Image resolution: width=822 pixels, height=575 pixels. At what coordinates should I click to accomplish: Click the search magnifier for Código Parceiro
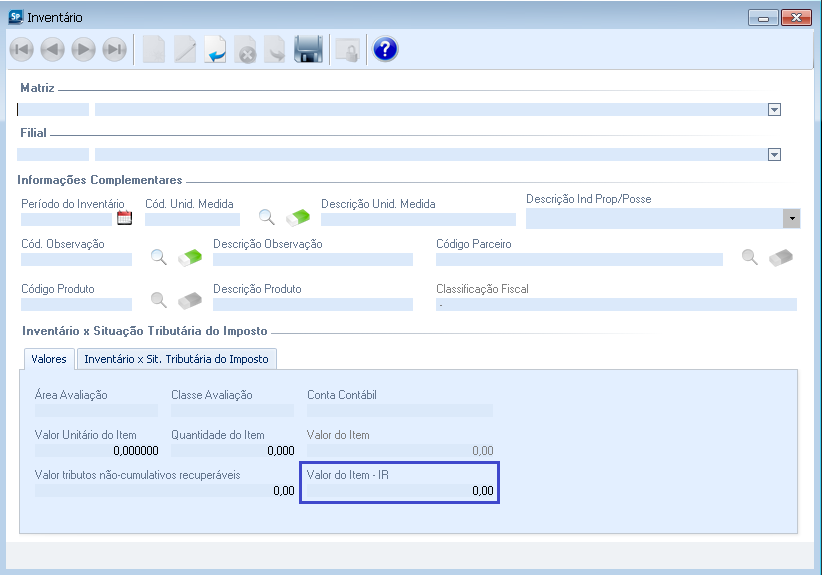(750, 257)
